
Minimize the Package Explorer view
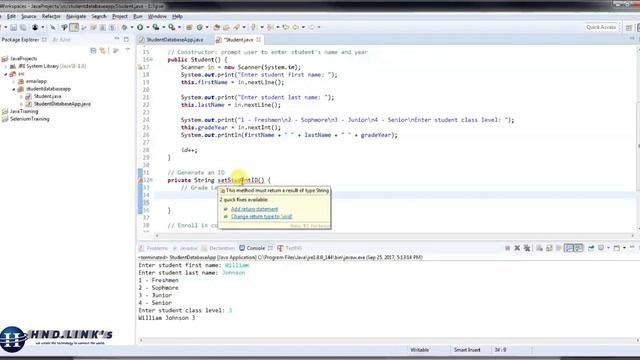(117, 39)
